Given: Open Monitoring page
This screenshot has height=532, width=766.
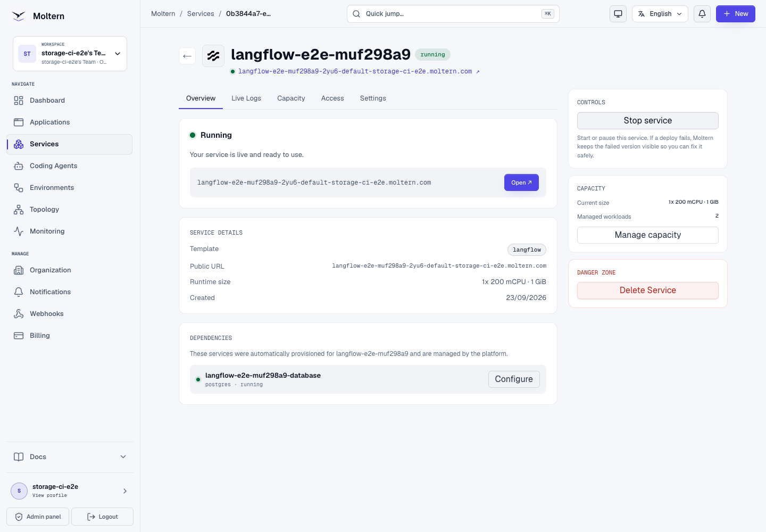Looking at the screenshot, I should click(69, 231).
